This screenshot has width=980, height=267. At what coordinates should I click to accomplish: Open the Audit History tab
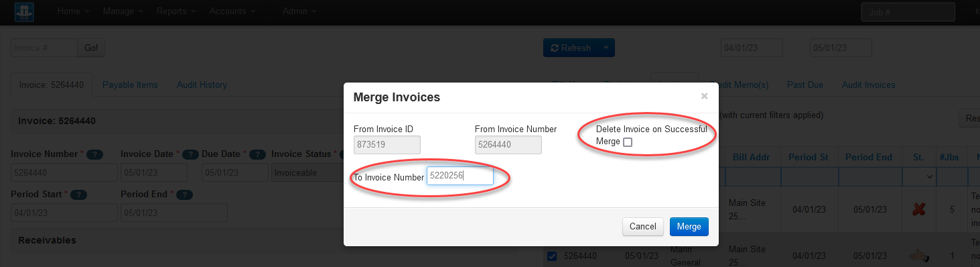pos(202,85)
